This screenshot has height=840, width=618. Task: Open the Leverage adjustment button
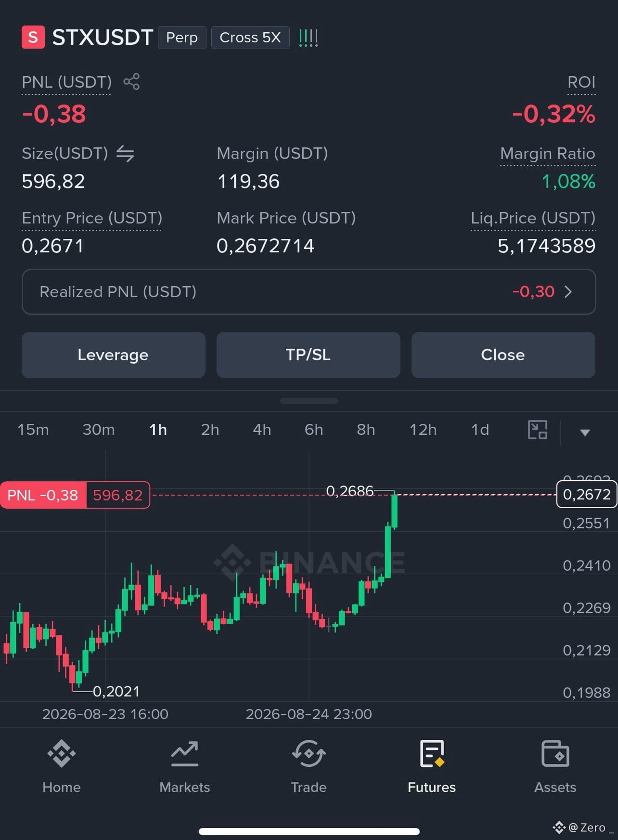pos(114,355)
